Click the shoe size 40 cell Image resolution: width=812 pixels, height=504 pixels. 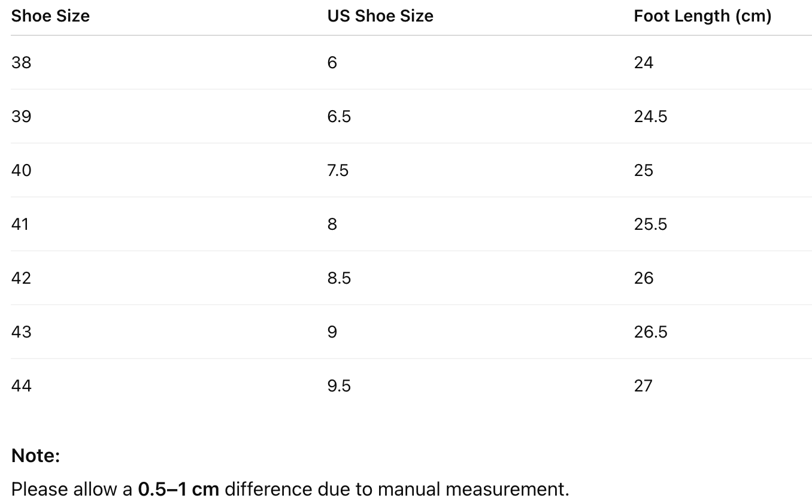coord(21,170)
